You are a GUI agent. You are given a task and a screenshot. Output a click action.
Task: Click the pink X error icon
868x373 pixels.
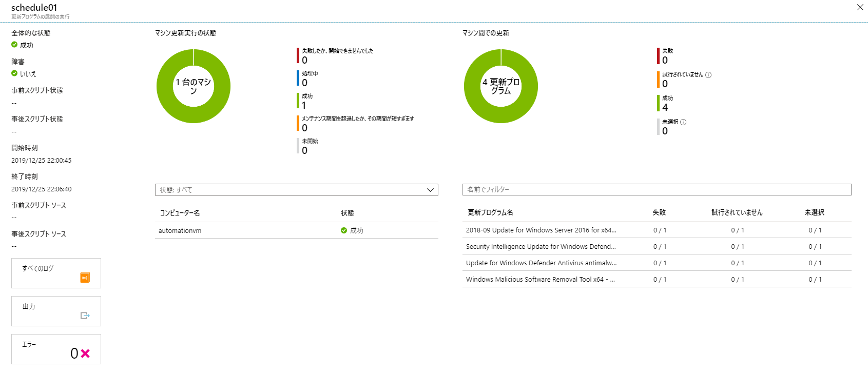pyautogui.click(x=85, y=354)
